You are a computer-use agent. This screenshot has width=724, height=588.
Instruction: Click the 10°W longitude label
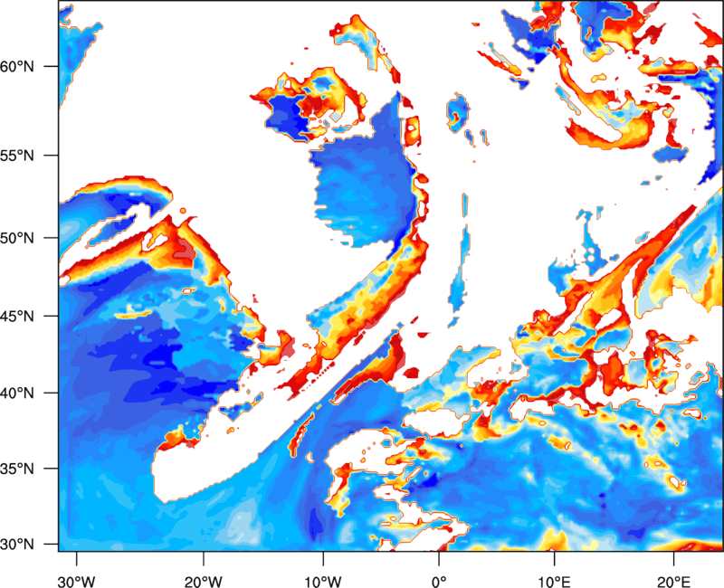(323, 581)
